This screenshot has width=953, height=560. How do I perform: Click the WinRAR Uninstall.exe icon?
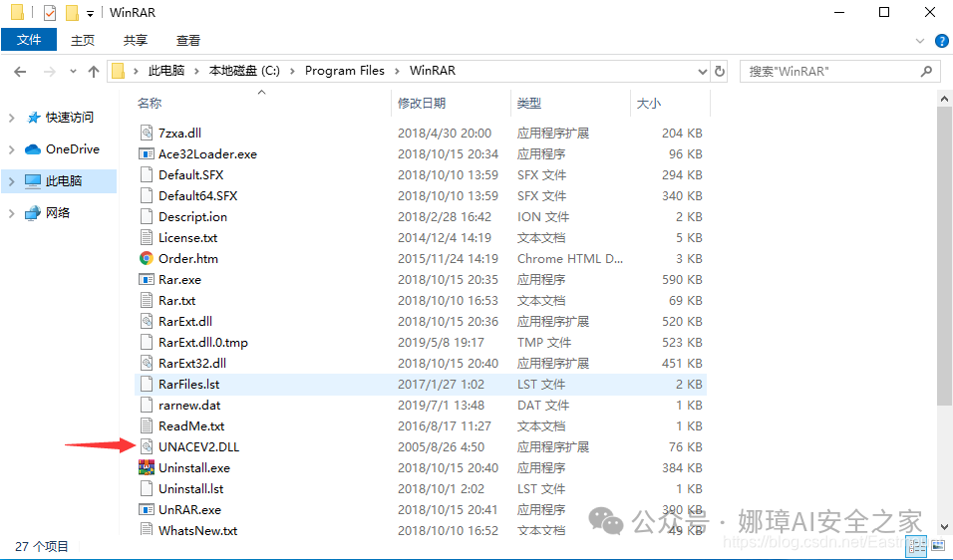click(146, 467)
